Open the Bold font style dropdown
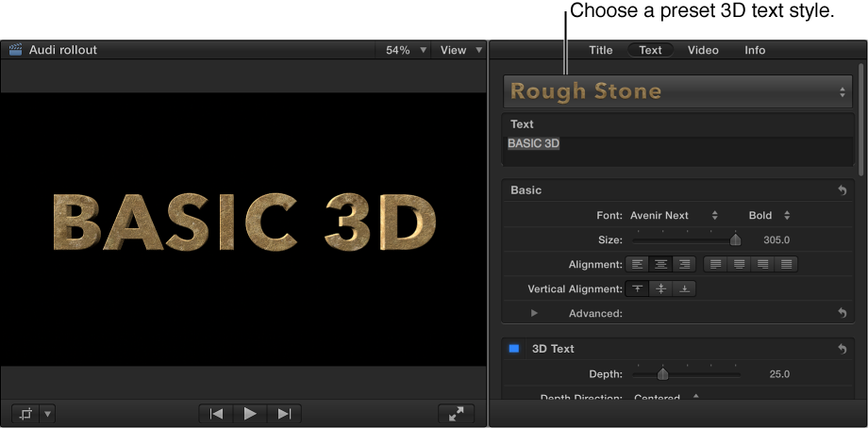Image resolution: width=868 pixels, height=428 pixels. 770,215
